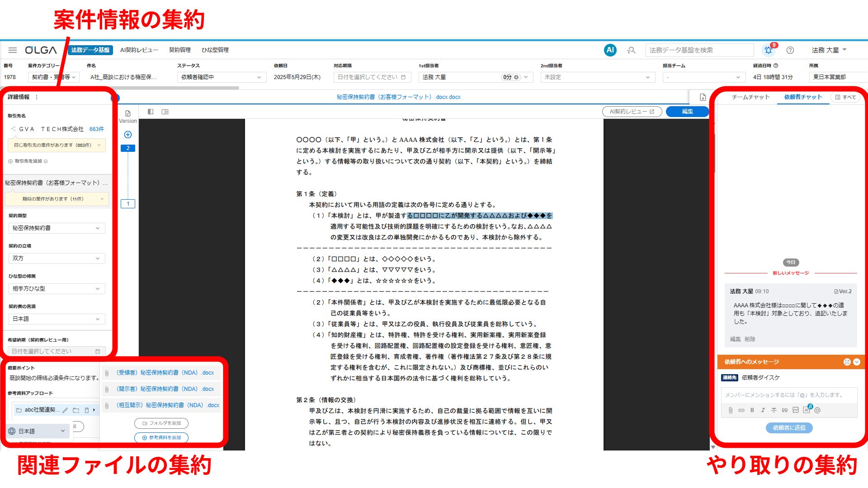Open the help question mark icon
Screen dimensions: 868x488
pyautogui.click(x=790, y=50)
